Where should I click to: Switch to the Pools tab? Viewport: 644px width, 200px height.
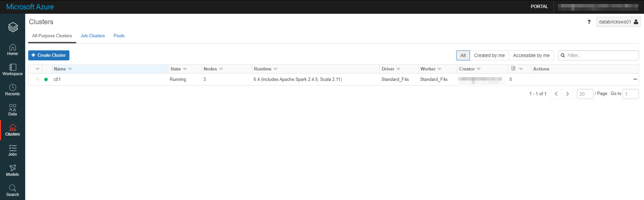pyautogui.click(x=119, y=36)
